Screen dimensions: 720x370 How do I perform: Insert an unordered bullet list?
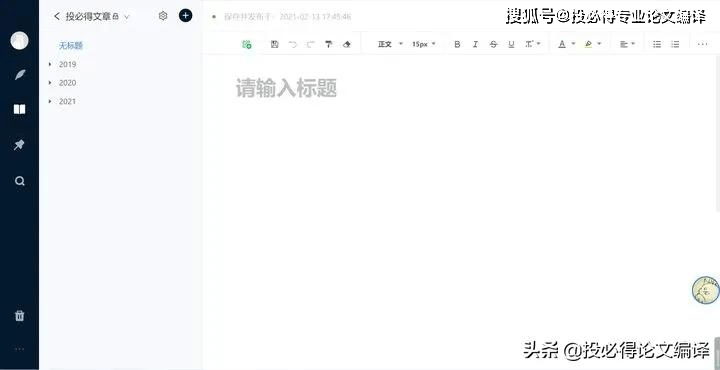coord(657,44)
